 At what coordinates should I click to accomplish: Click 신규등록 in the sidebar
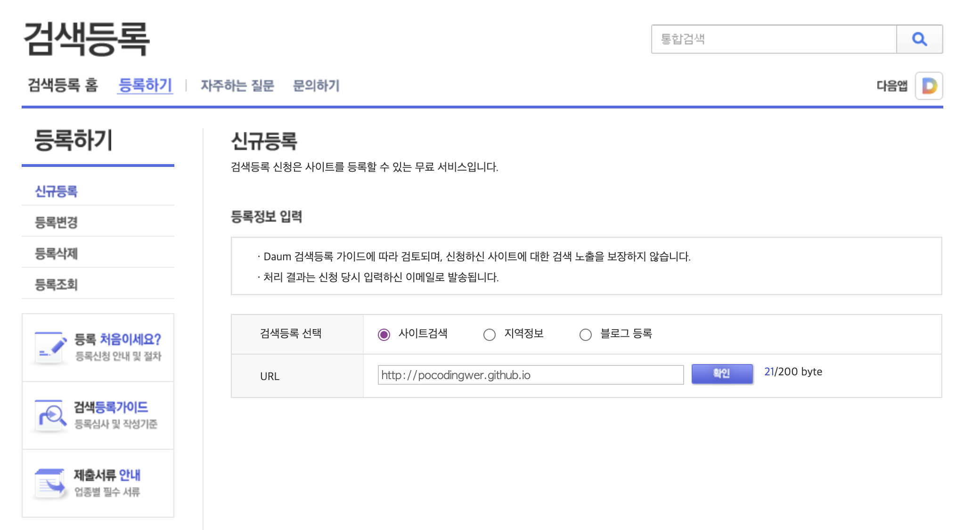click(56, 191)
